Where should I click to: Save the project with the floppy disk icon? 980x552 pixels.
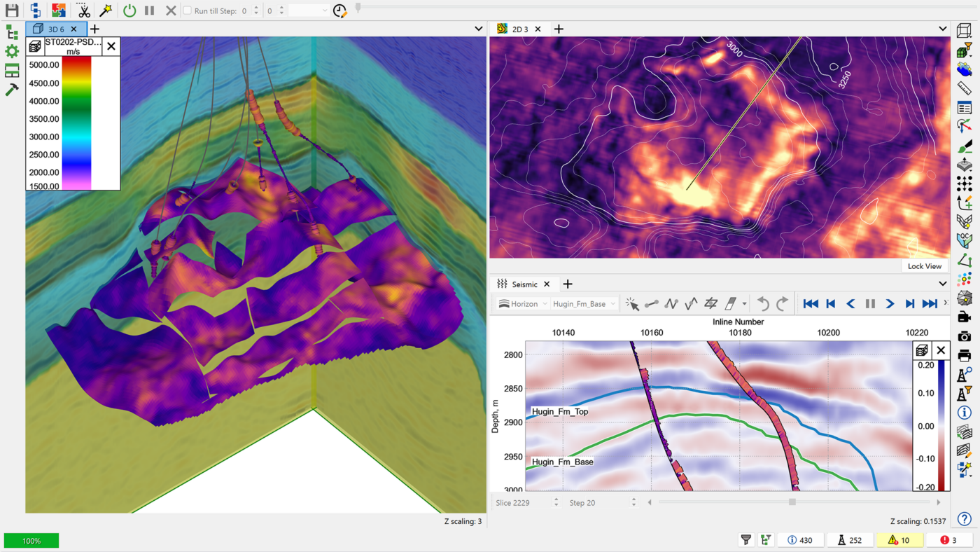click(x=12, y=11)
